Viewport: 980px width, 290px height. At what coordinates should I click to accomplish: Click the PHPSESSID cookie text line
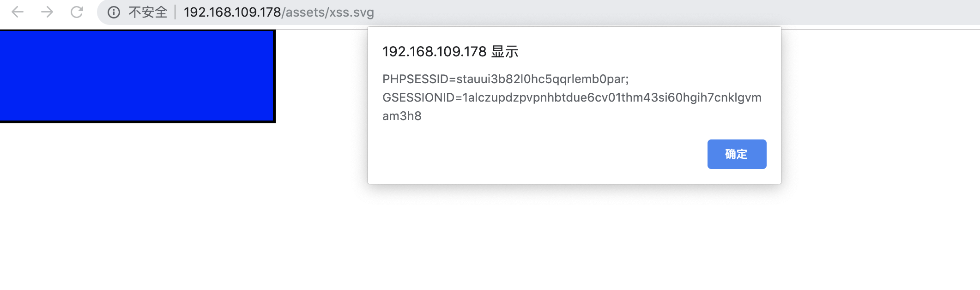(x=505, y=79)
